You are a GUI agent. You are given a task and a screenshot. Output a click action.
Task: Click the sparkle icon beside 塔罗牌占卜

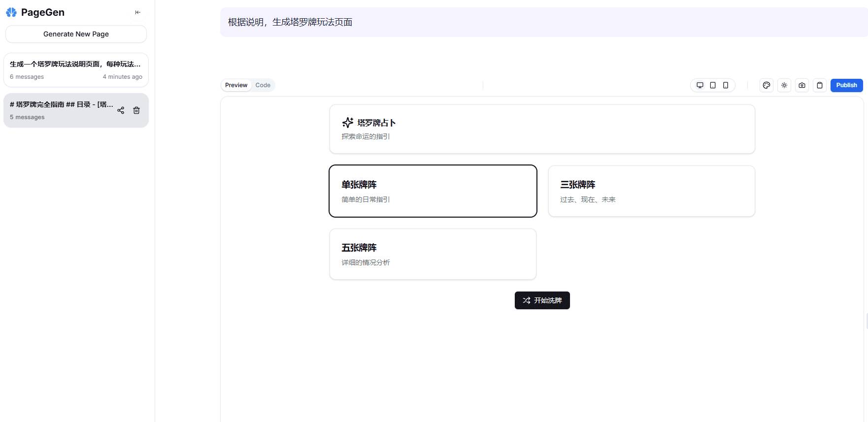[348, 123]
